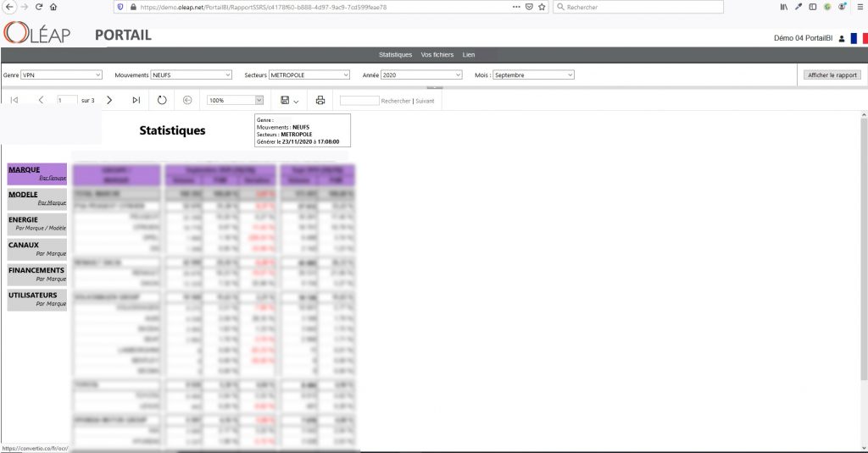The height and width of the screenshot is (453, 868).
Task: Expand the Genre dropdown showing VPN
Action: coord(62,75)
